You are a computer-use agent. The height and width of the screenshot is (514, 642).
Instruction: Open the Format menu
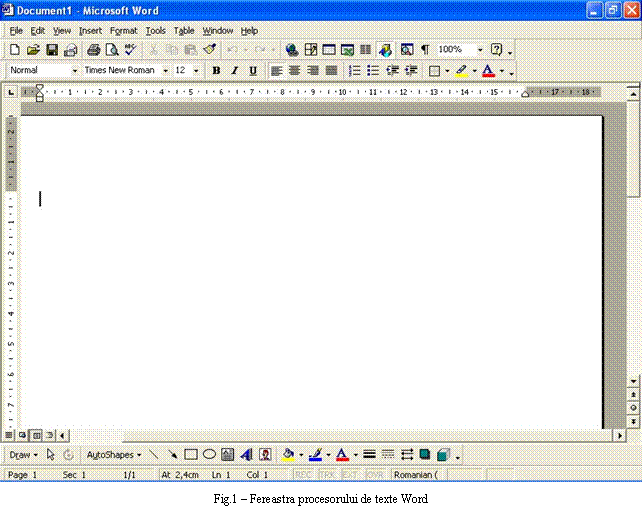(123, 31)
